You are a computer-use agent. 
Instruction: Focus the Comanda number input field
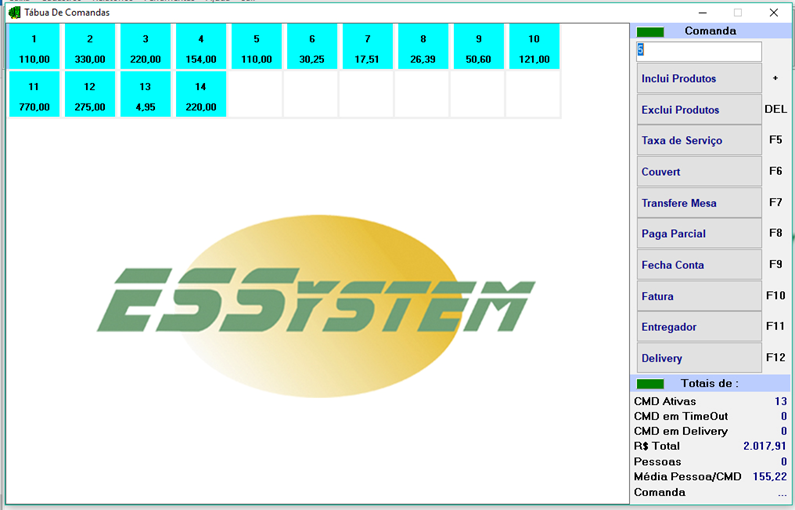698,51
